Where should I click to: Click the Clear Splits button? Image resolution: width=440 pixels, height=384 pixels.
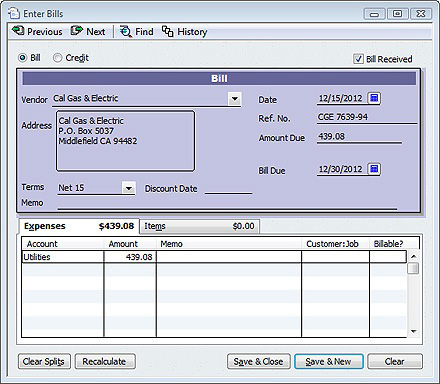tap(44, 361)
